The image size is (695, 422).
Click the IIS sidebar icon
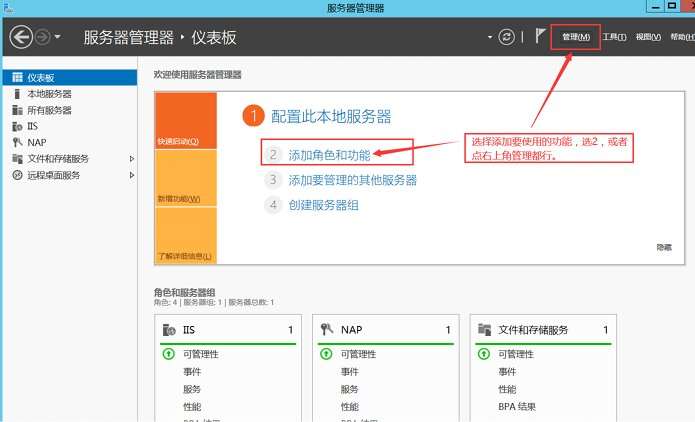(x=17, y=127)
